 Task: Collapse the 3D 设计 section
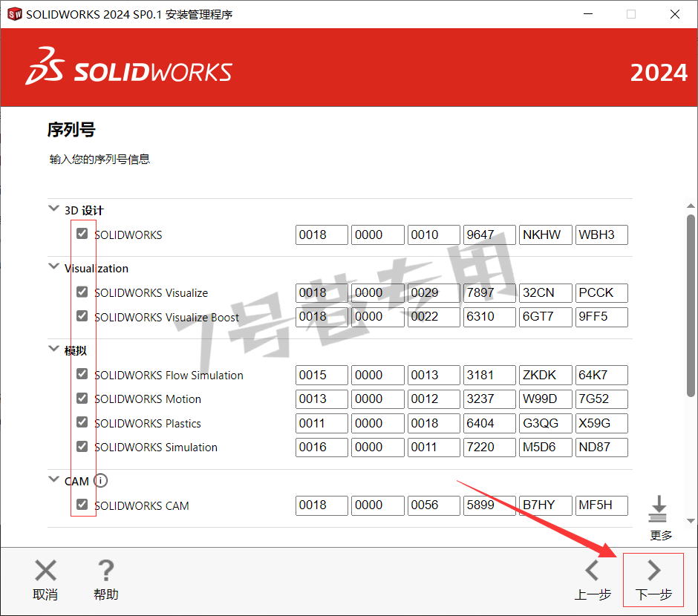coord(53,208)
